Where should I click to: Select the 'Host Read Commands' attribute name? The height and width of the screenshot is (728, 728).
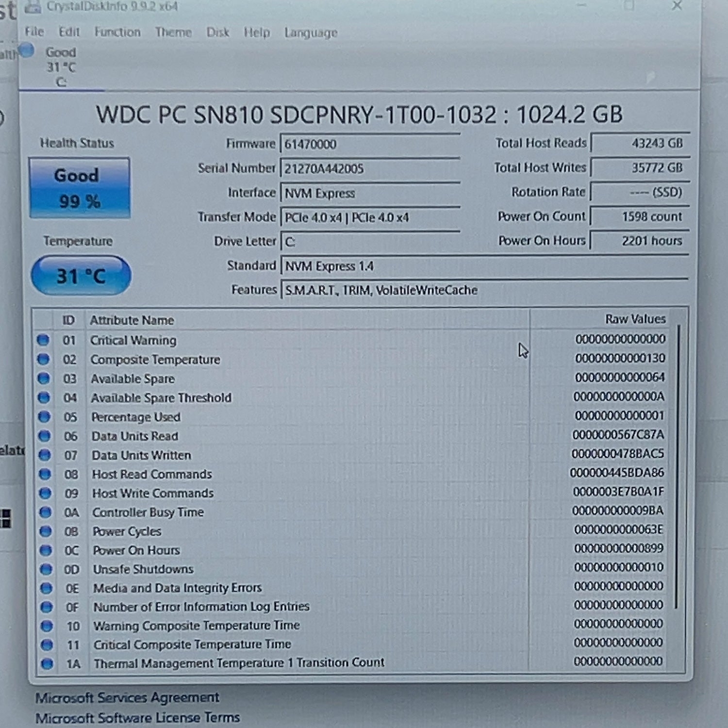click(152, 474)
